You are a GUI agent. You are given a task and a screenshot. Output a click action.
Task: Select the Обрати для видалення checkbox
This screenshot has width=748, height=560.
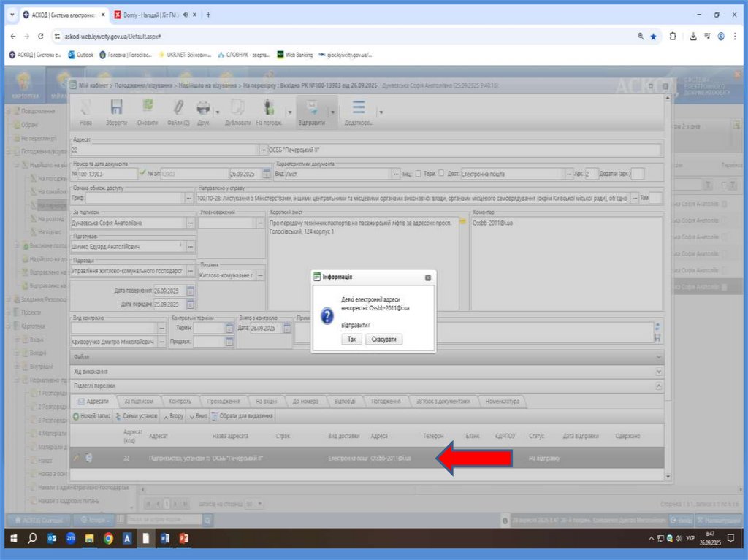pos(215,416)
